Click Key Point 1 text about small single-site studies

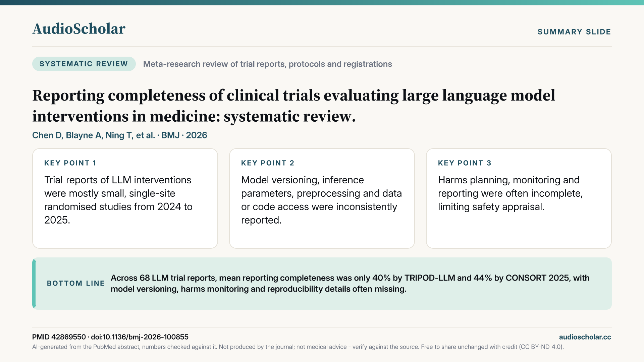coord(118,200)
